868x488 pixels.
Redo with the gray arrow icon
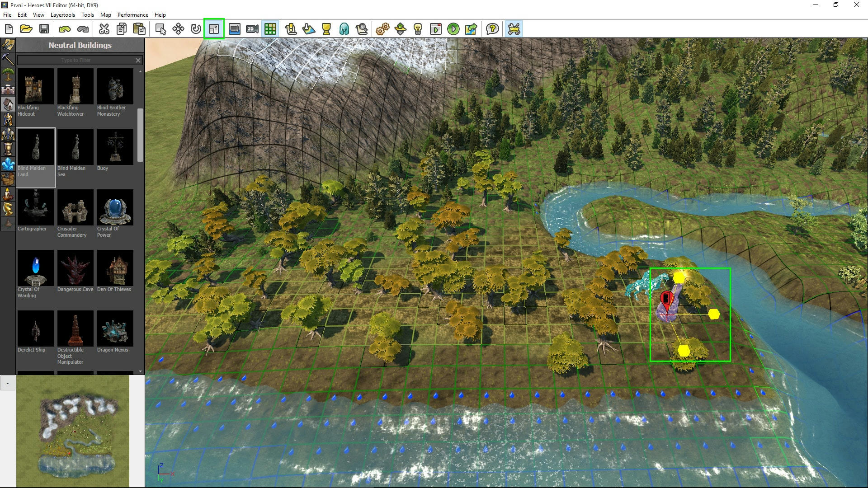[x=83, y=29]
